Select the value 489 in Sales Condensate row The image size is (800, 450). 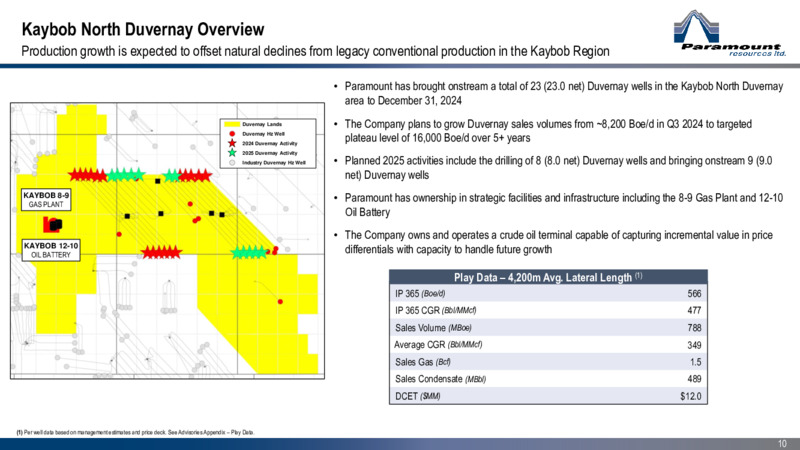pyautogui.click(x=694, y=379)
